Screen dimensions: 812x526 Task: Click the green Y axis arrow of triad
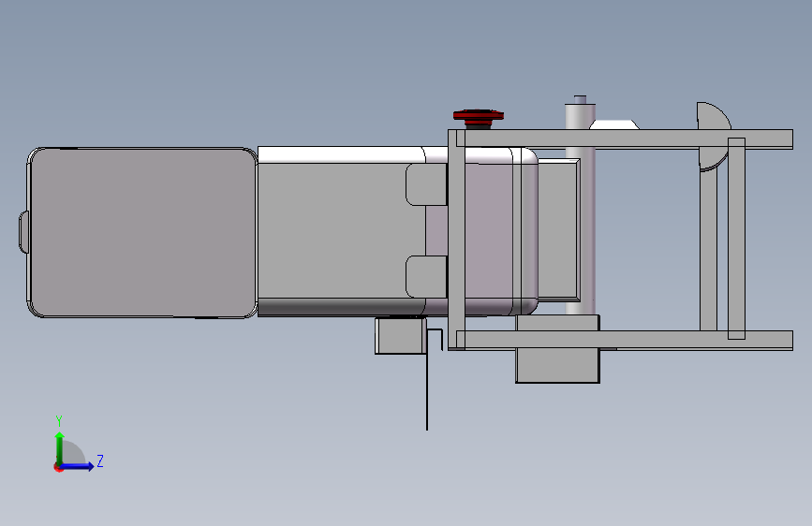point(60,447)
